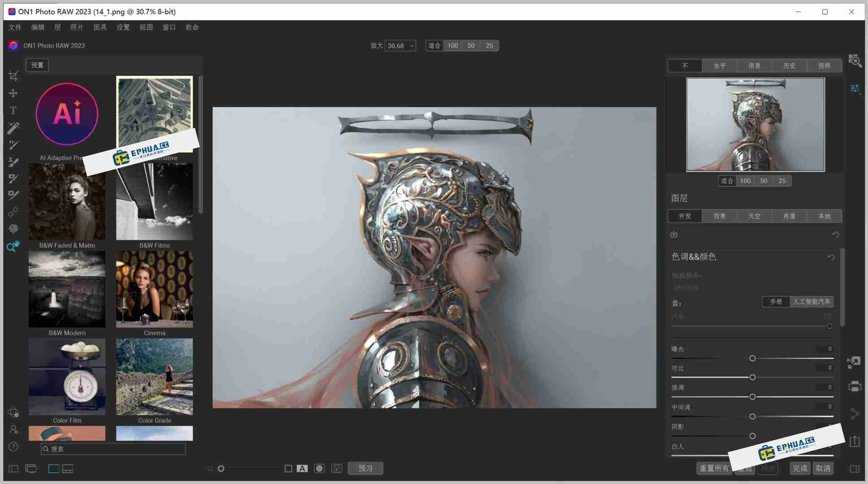The width and height of the screenshot is (868, 484).
Task: Select the Transform/Move tool
Action: point(13,93)
